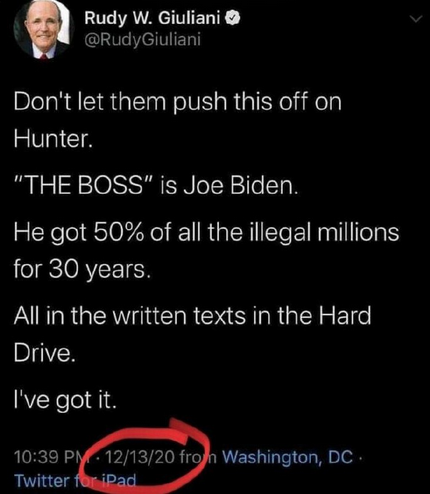The image size is (430, 494).
Task: Open the Rudy W. Giuliani display name
Action: 152,18
